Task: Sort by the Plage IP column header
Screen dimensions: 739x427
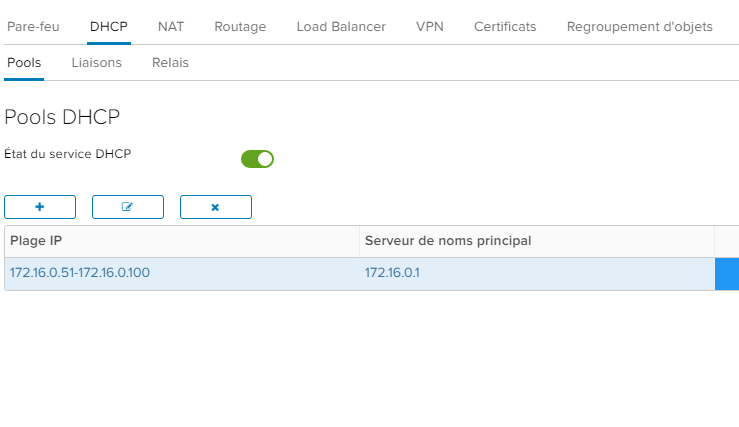Action: click(x=182, y=241)
